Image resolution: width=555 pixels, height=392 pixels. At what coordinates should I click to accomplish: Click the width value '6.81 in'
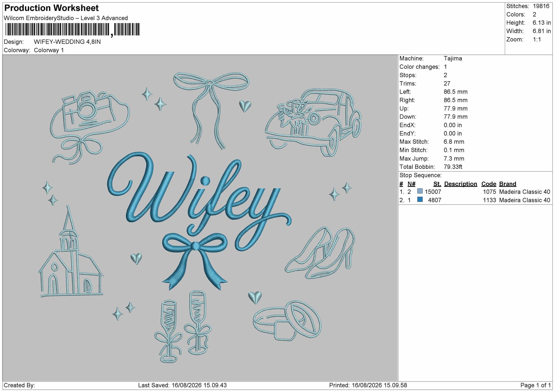542,31
